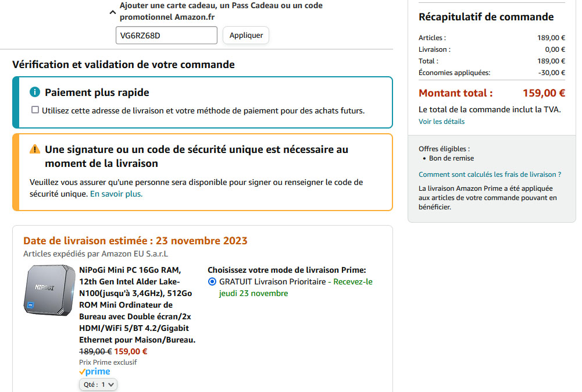Click the Le total inclut la TVA note

click(490, 109)
